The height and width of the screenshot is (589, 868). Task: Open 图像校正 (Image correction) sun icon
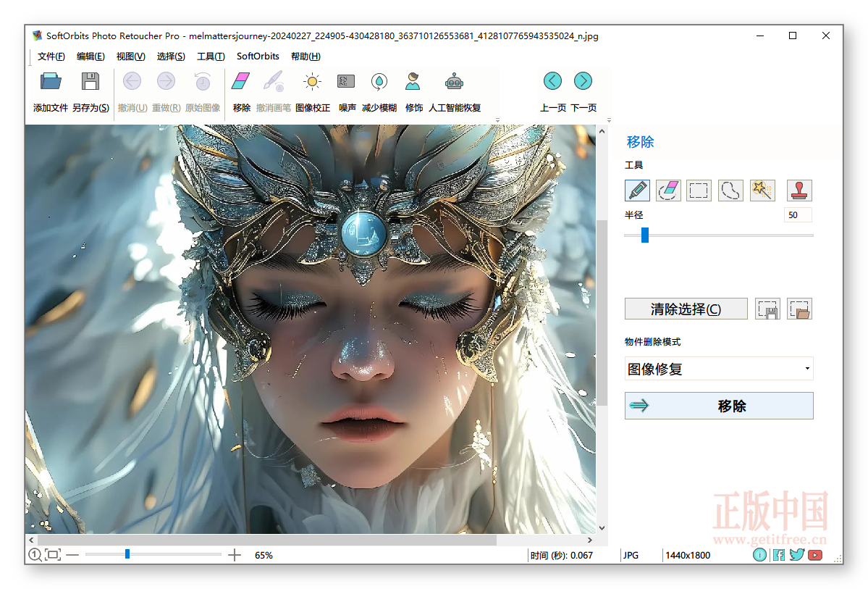(x=312, y=81)
